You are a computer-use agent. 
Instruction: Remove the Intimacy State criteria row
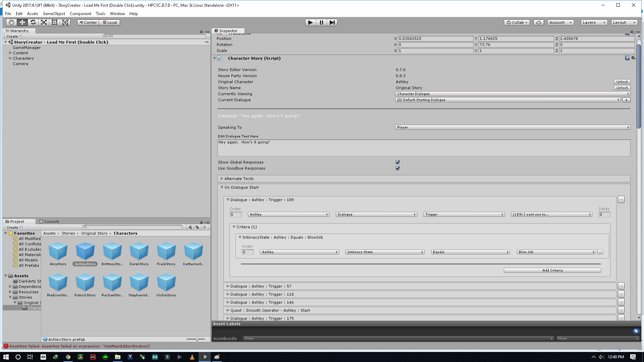[x=600, y=252]
